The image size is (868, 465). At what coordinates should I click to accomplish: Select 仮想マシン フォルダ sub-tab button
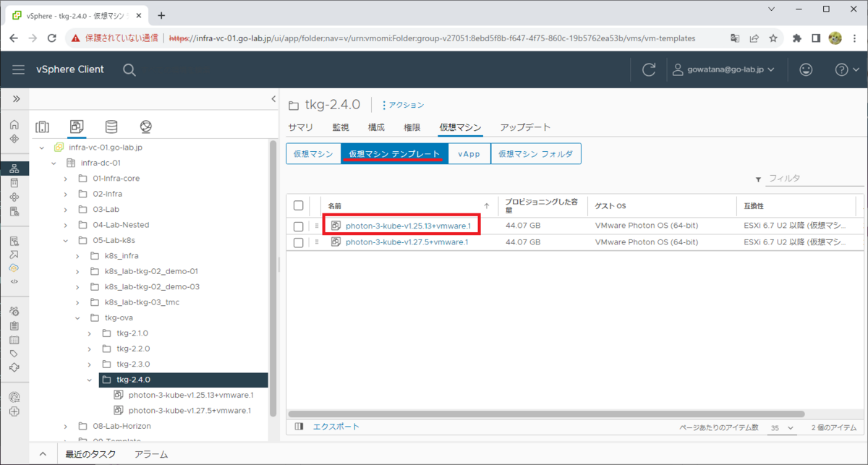coord(535,154)
